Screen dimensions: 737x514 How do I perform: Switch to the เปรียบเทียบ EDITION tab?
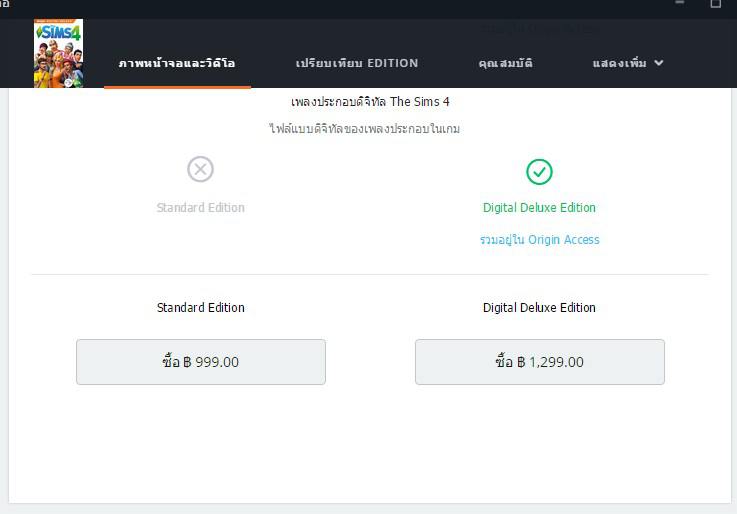pos(357,63)
